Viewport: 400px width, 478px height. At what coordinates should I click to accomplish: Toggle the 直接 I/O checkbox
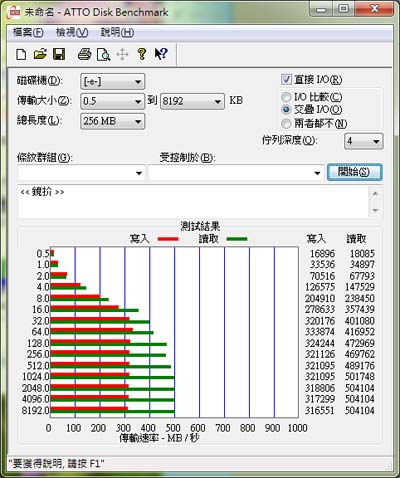(286, 79)
